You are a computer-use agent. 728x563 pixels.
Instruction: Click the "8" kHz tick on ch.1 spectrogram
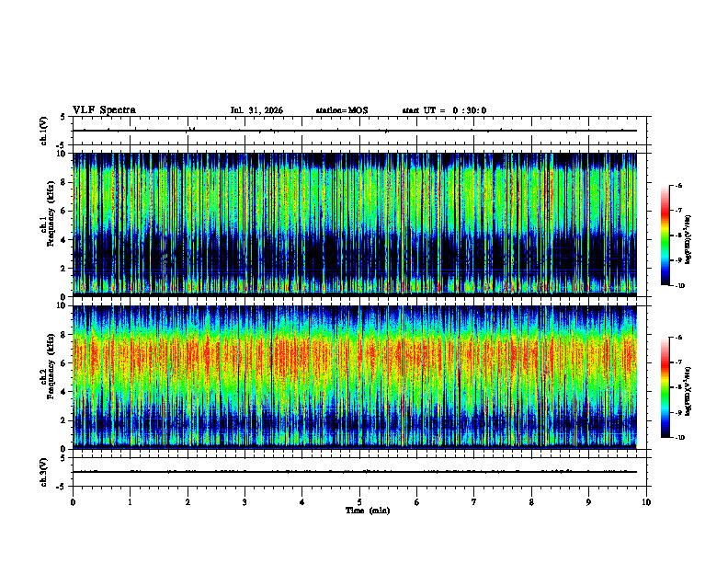click(64, 182)
